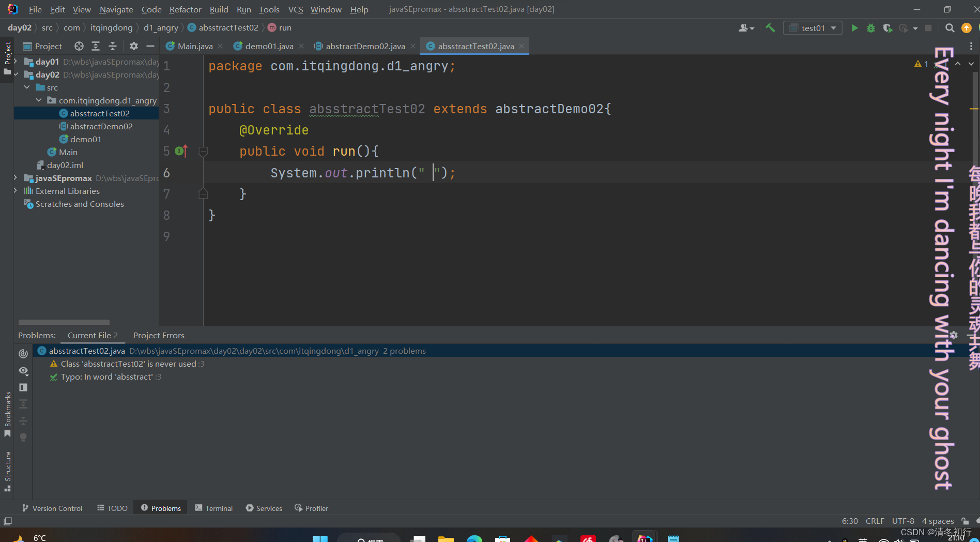Click CRLF line separator in status bar

[875, 521]
